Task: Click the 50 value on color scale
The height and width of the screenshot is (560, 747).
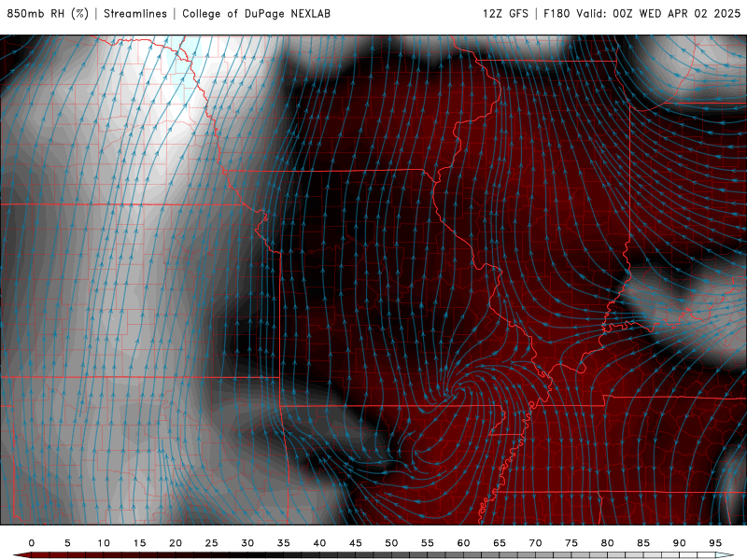Action: tap(391, 543)
